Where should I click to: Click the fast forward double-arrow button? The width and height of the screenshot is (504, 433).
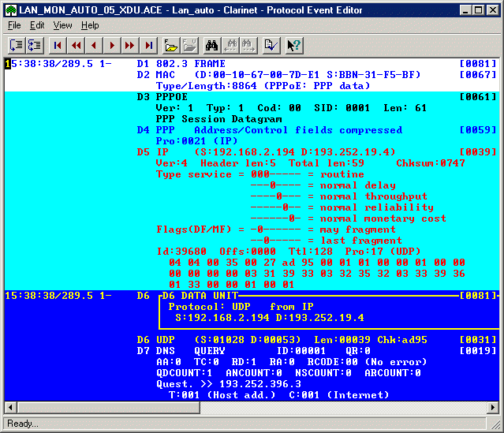click(x=130, y=45)
